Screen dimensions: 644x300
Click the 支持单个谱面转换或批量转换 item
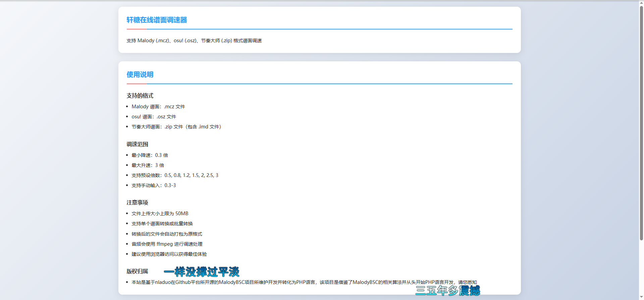(162, 224)
